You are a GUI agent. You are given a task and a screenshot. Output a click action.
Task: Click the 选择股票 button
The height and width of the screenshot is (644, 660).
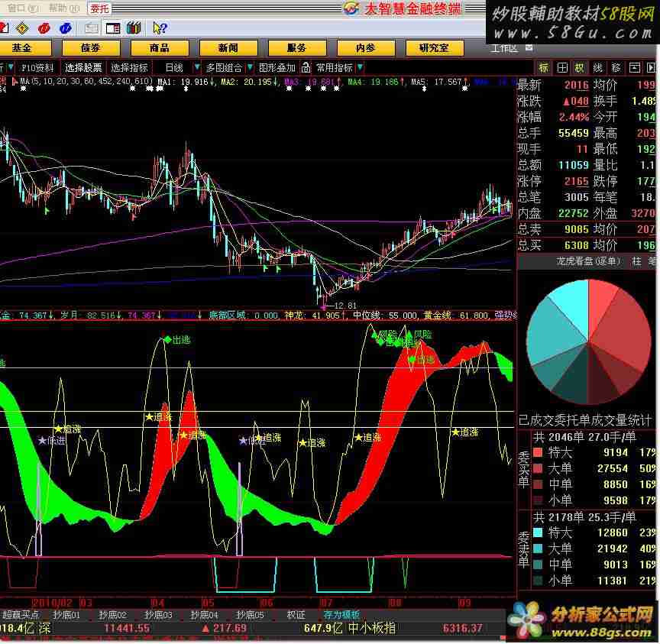click(x=82, y=67)
